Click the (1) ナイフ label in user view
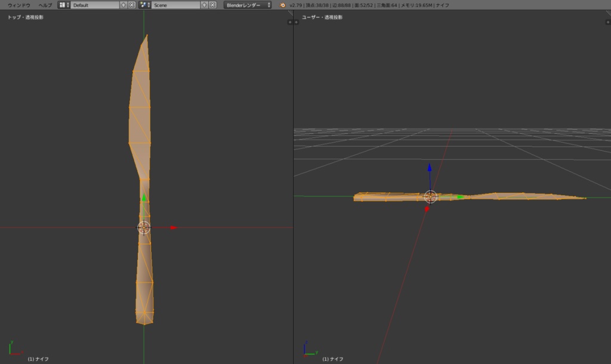The width and height of the screenshot is (611, 364). (333, 359)
